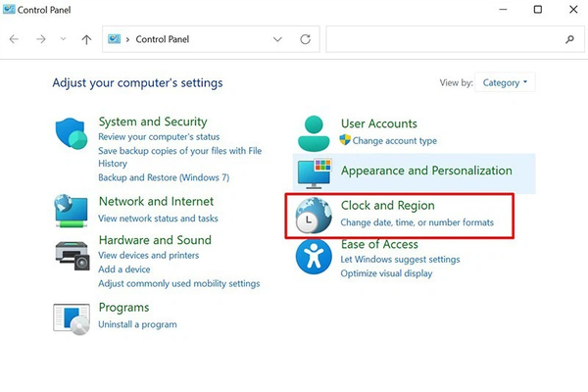588x392 pixels.
Task: Expand the View by Category dropdown
Action: point(506,83)
